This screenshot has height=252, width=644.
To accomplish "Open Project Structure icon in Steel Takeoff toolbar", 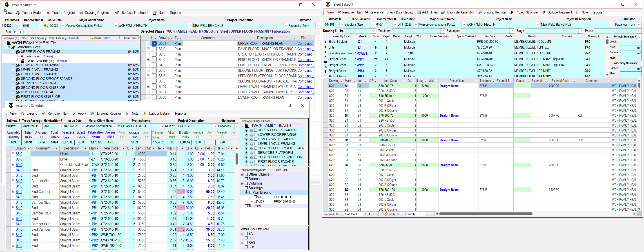I will [x=512, y=12].
